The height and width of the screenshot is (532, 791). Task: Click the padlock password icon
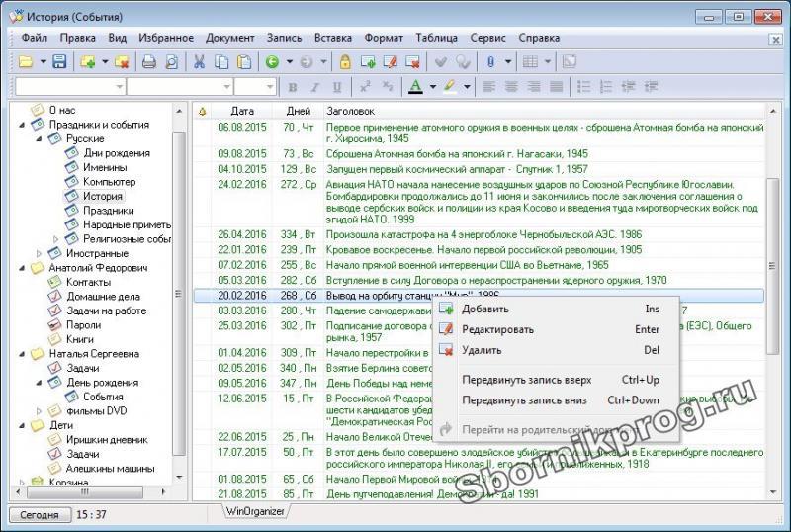[346, 62]
